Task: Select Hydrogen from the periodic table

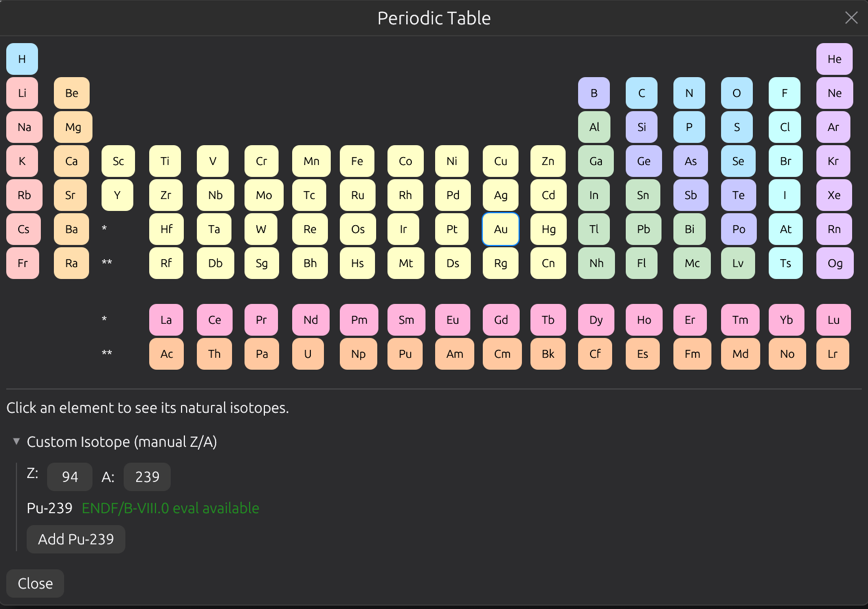Action: point(22,58)
